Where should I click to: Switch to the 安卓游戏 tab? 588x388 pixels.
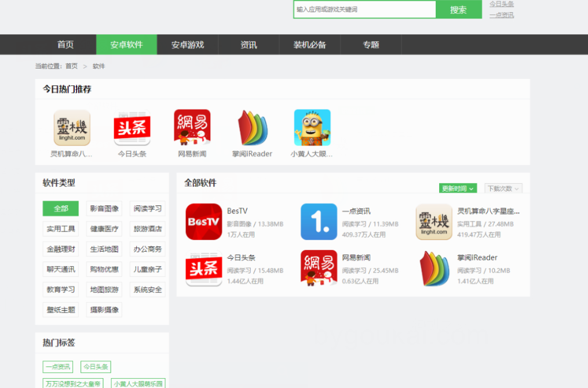(188, 45)
